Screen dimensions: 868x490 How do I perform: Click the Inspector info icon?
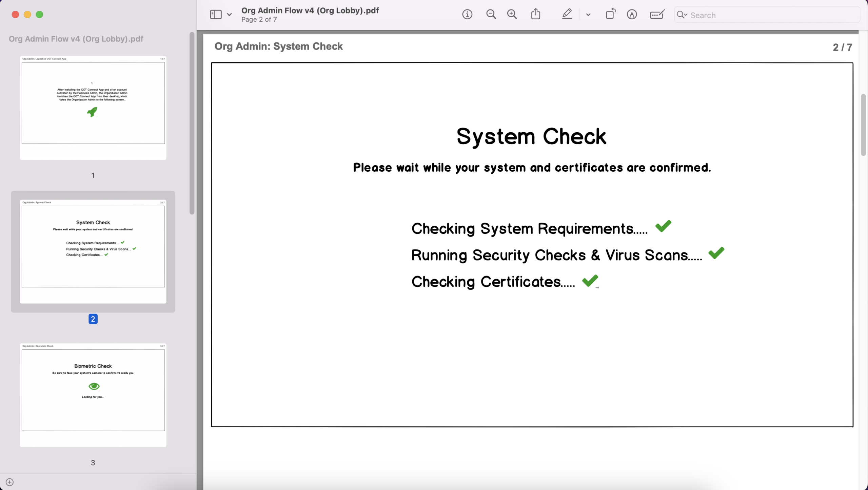pyautogui.click(x=467, y=15)
